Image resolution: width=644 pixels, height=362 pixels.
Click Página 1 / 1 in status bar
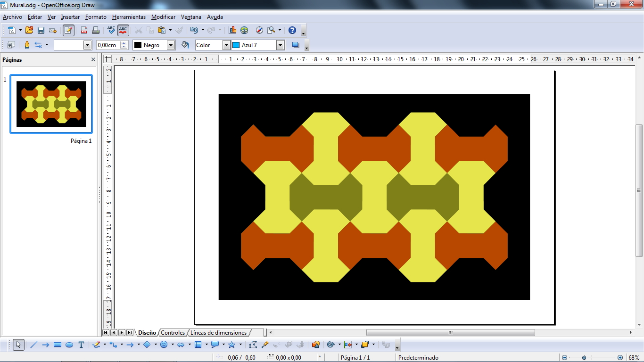click(355, 358)
